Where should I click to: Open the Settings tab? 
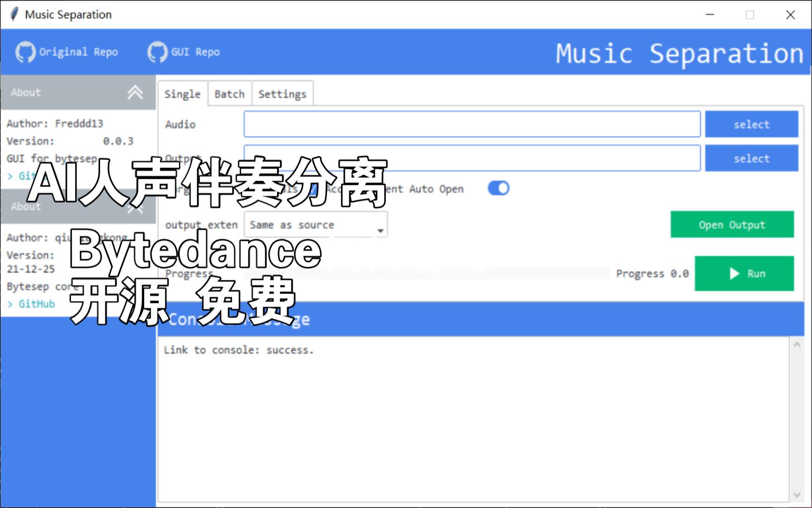click(x=282, y=94)
